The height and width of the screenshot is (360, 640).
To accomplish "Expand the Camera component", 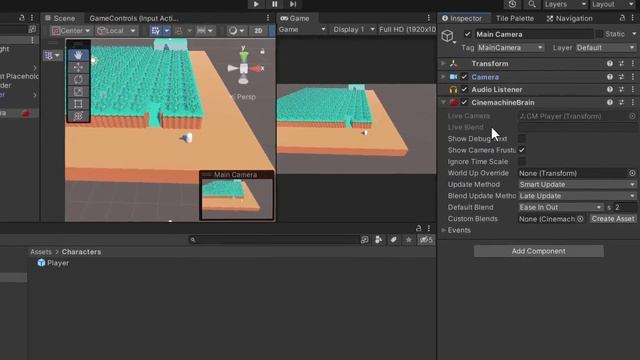I will (444, 77).
